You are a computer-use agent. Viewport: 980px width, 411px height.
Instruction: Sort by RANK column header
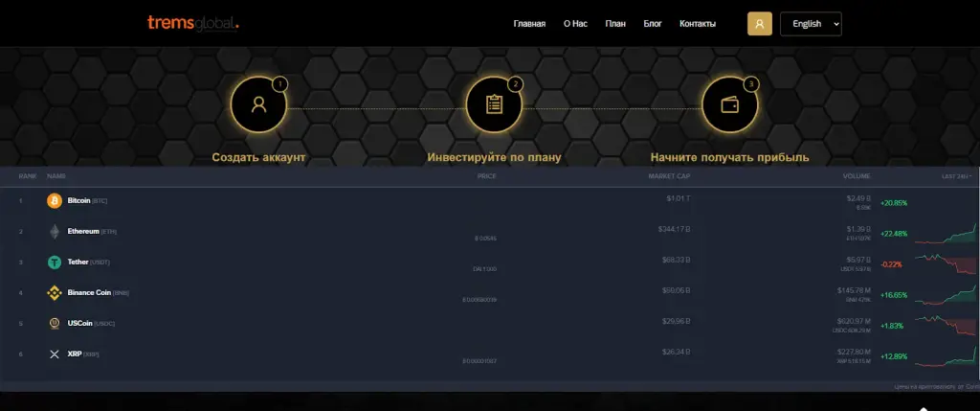(x=28, y=176)
